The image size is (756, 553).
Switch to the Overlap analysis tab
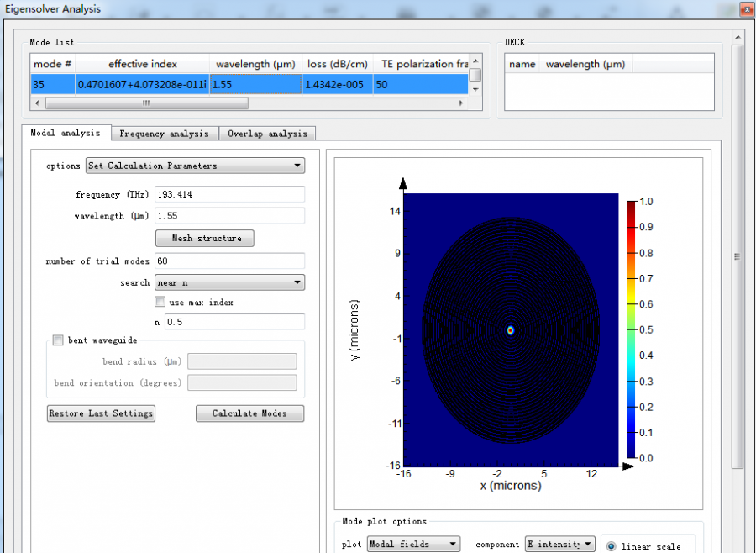coord(268,134)
